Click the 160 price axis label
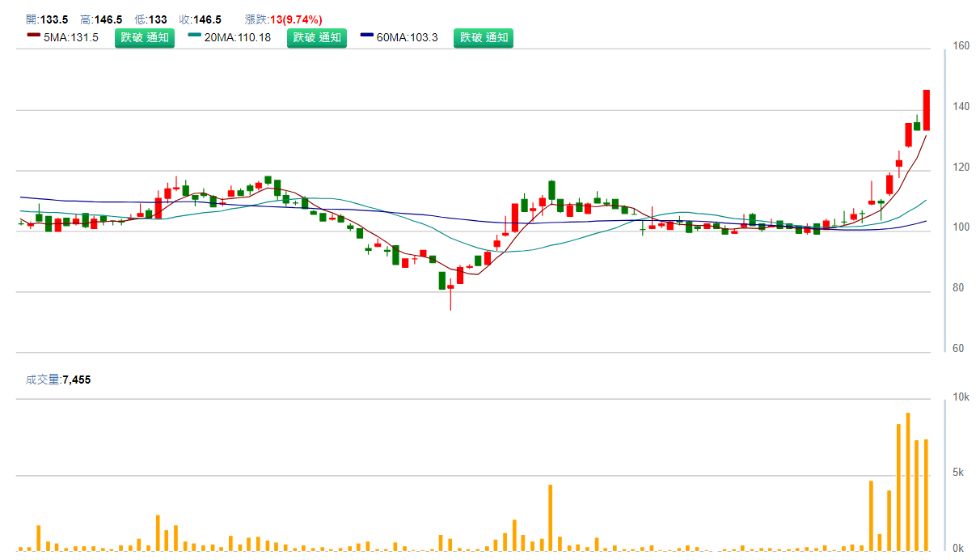 click(961, 46)
